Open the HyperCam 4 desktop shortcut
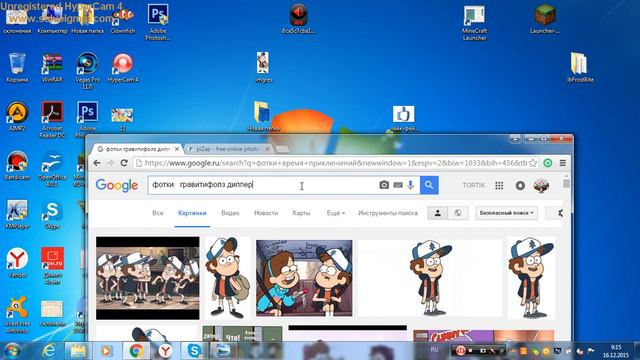Screen dimensions: 640x360 click(x=123, y=68)
